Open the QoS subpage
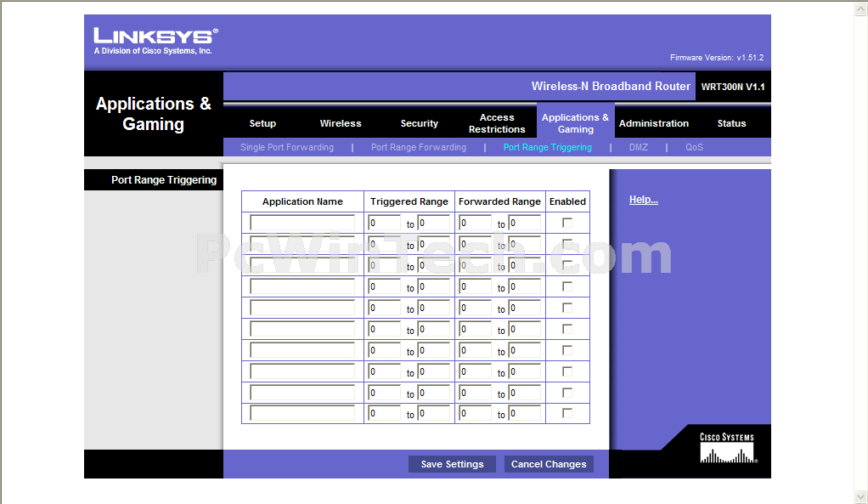Viewport: 868px width, 504px height. click(695, 147)
